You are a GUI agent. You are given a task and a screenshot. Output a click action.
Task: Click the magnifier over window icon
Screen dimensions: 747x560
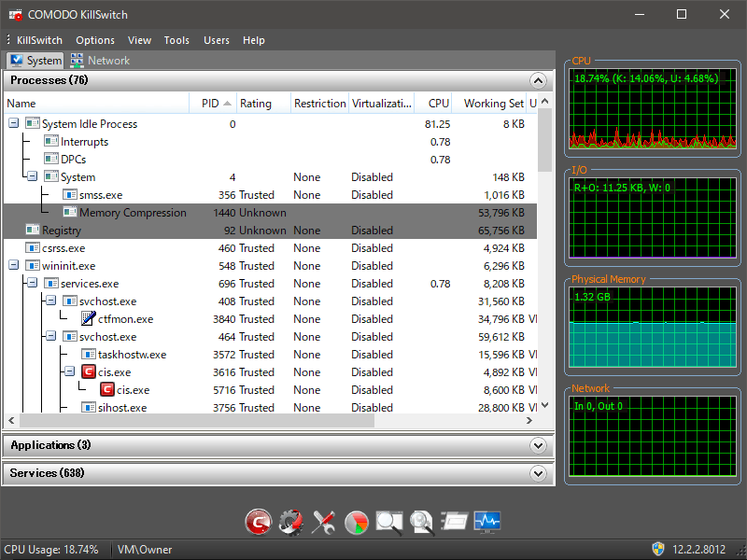(x=389, y=522)
